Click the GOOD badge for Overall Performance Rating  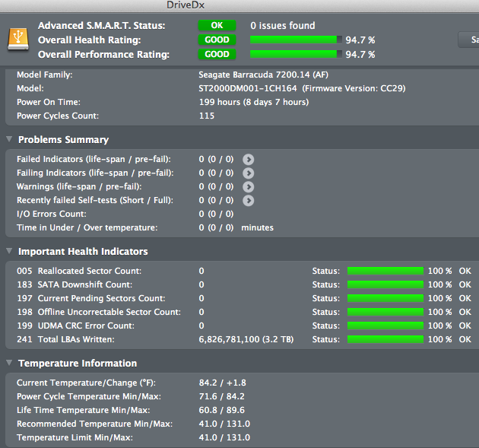pyautogui.click(x=217, y=54)
